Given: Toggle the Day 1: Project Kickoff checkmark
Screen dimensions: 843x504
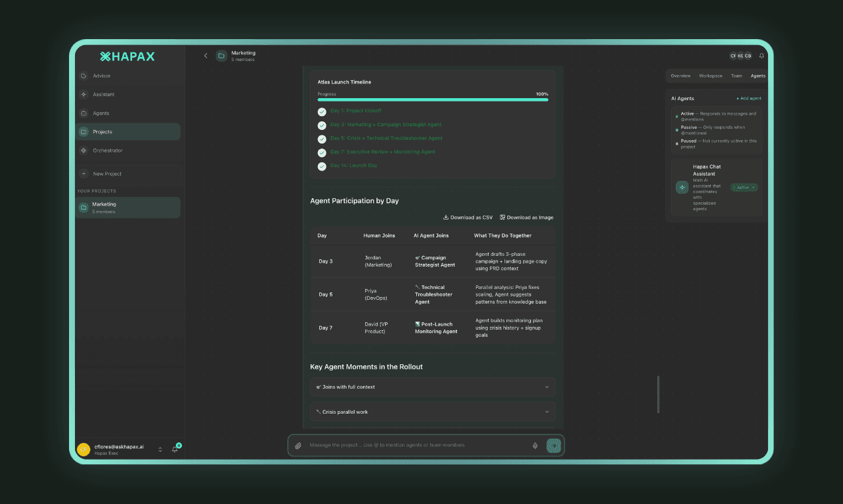Looking at the screenshot, I should [322, 111].
